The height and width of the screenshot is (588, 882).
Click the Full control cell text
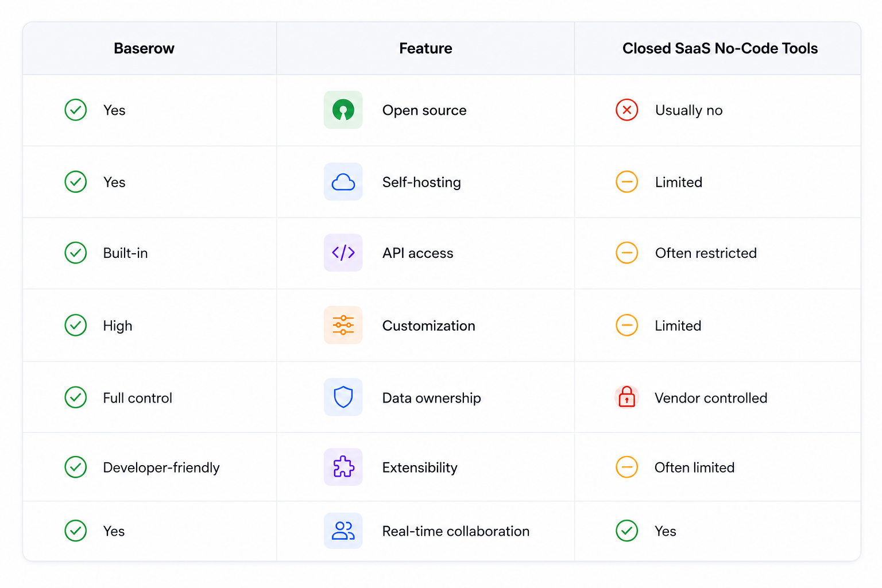tap(137, 398)
